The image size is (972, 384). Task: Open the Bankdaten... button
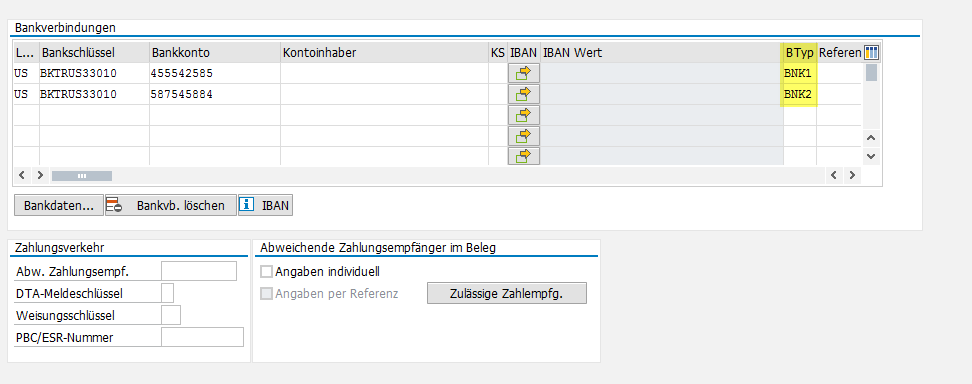click(58, 205)
